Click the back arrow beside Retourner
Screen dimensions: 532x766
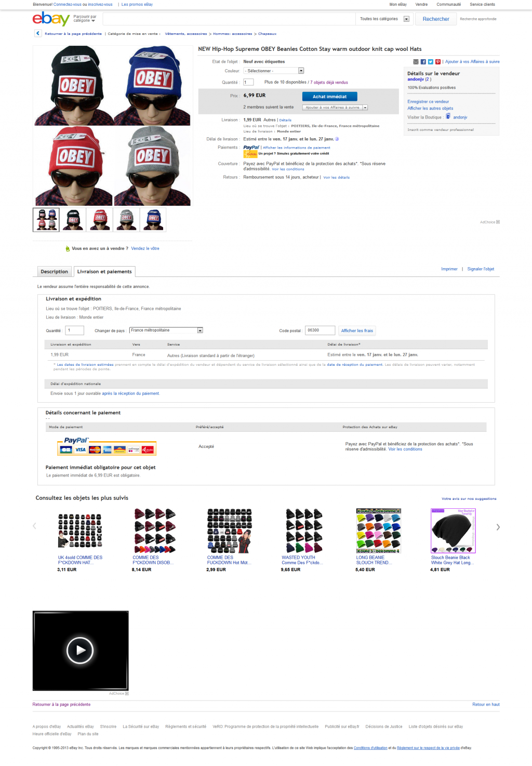click(38, 33)
